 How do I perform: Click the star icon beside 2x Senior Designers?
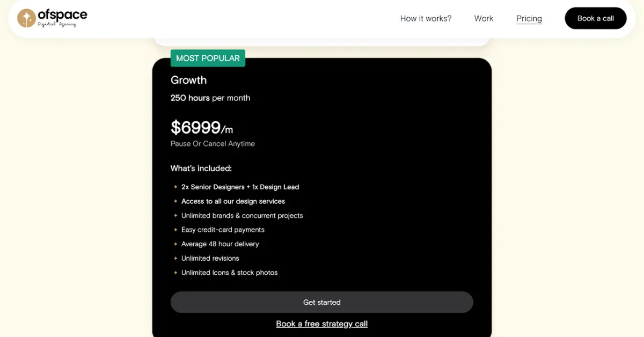click(x=175, y=187)
